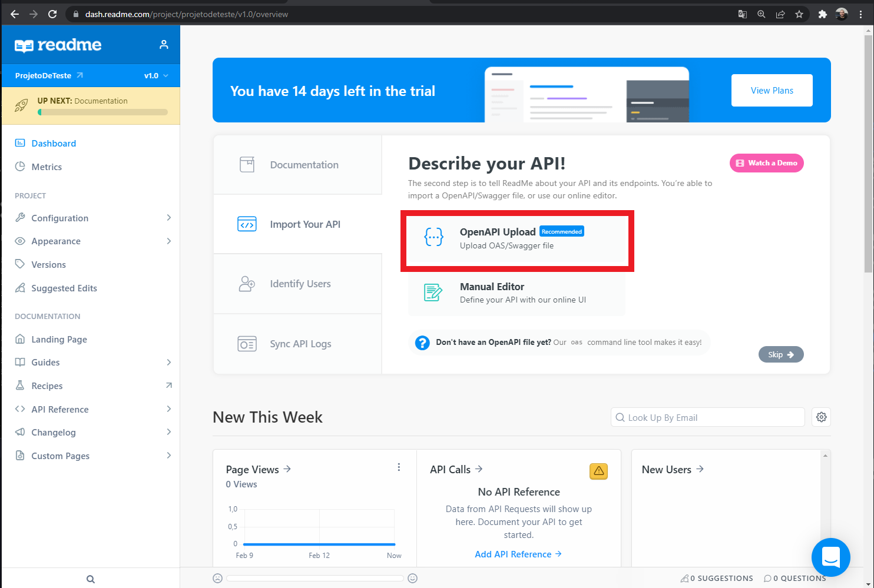
Task: Select the Import Your API tab
Action: point(297,224)
